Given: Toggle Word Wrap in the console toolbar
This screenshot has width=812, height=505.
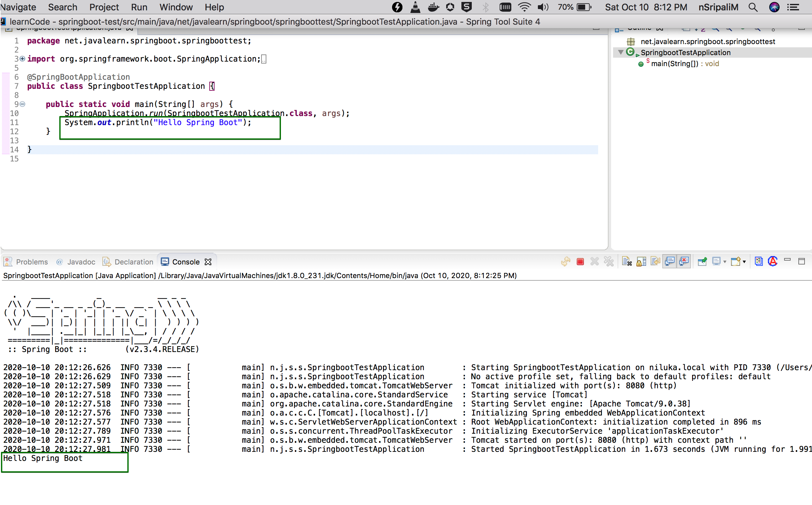Looking at the screenshot, I should [655, 262].
